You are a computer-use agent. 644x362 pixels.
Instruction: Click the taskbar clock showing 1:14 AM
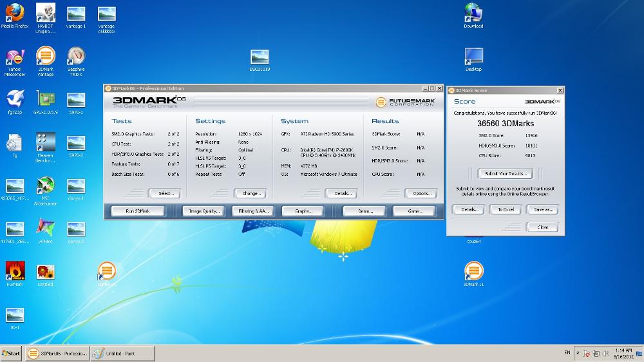click(623, 354)
